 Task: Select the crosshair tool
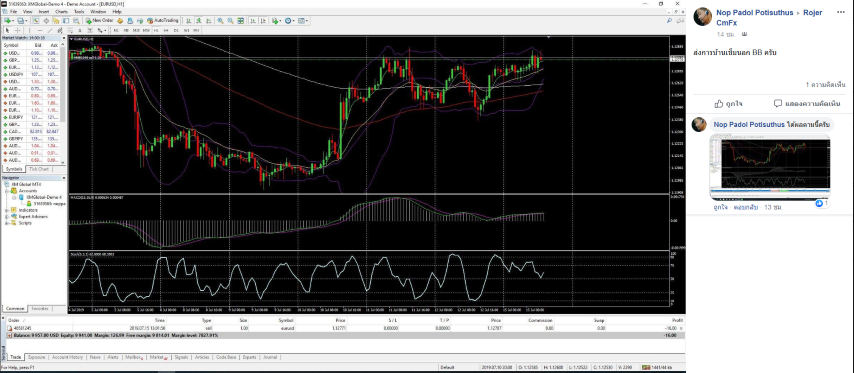18,30
